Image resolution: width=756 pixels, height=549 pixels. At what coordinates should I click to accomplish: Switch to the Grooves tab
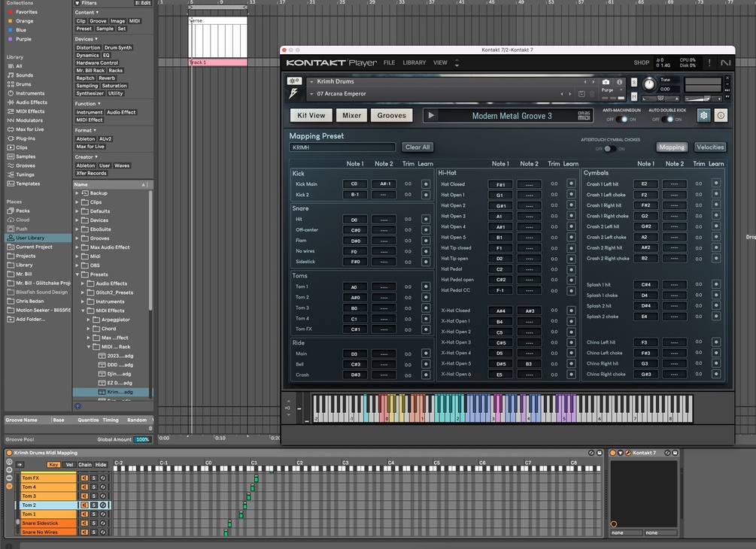pos(391,115)
